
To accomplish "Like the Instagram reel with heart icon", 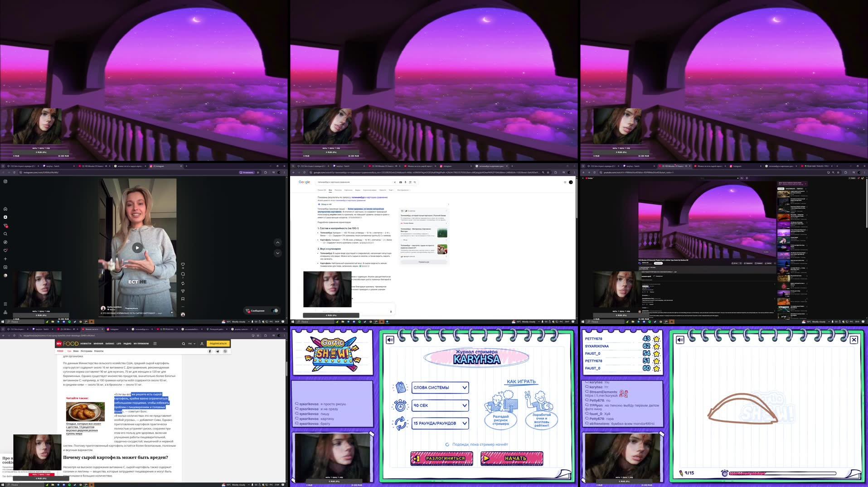I will (x=183, y=264).
